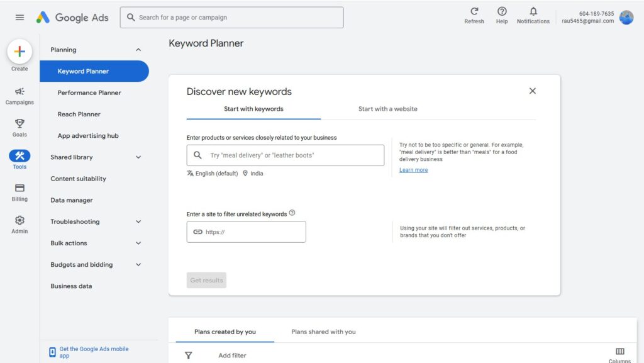
Task: Select Plans created by you tab
Action: click(x=225, y=332)
